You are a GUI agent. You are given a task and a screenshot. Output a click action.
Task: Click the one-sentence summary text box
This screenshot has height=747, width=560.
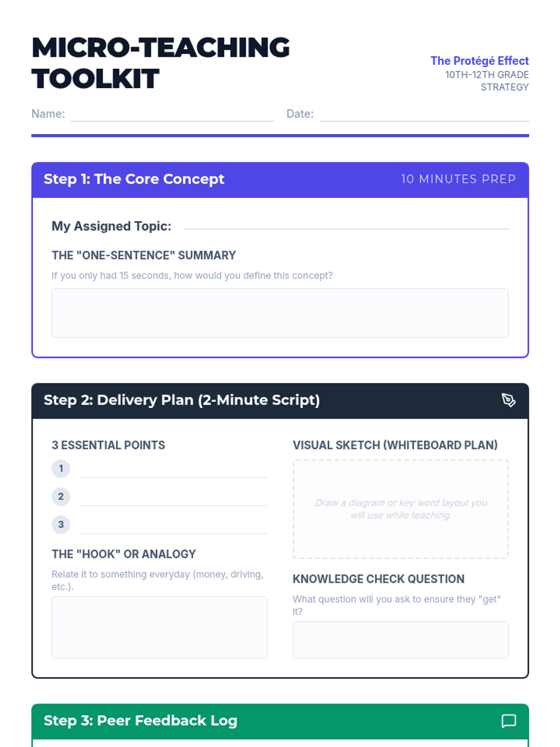tap(280, 313)
